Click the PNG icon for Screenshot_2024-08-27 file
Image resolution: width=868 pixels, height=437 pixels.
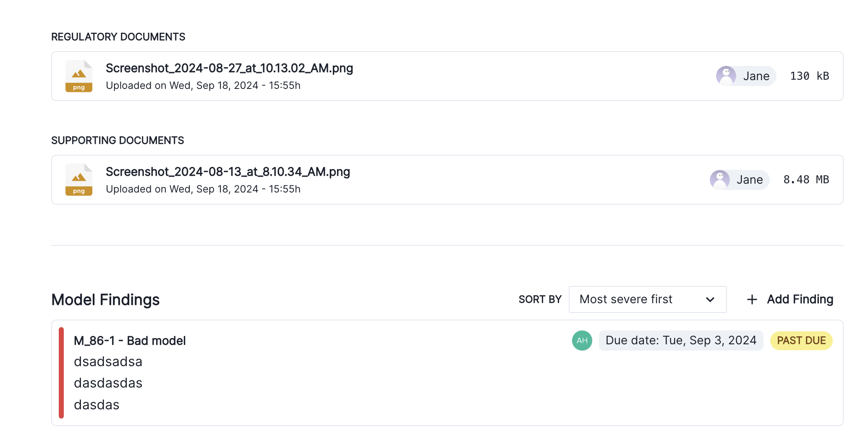[79, 76]
